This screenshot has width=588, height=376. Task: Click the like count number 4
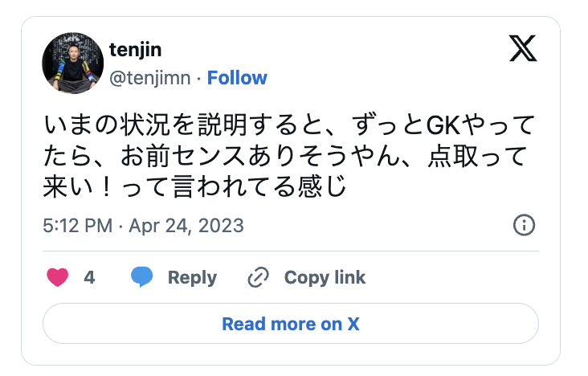[x=89, y=278]
